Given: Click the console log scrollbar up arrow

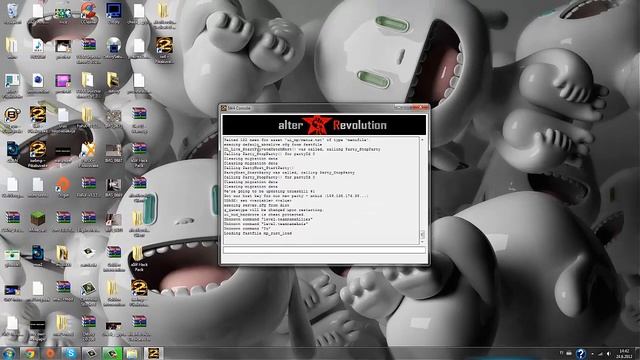Looking at the screenshot, I should (422, 140).
